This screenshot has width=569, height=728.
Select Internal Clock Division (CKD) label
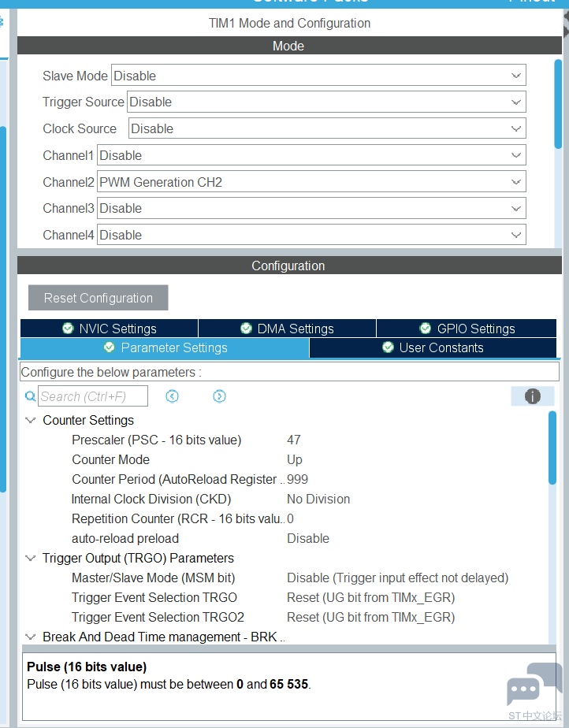point(151,499)
